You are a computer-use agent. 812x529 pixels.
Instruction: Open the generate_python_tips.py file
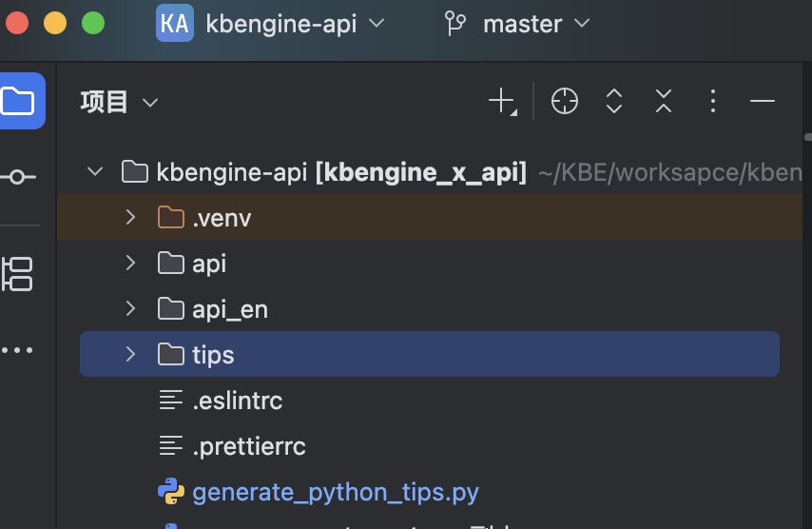coord(335,492)
